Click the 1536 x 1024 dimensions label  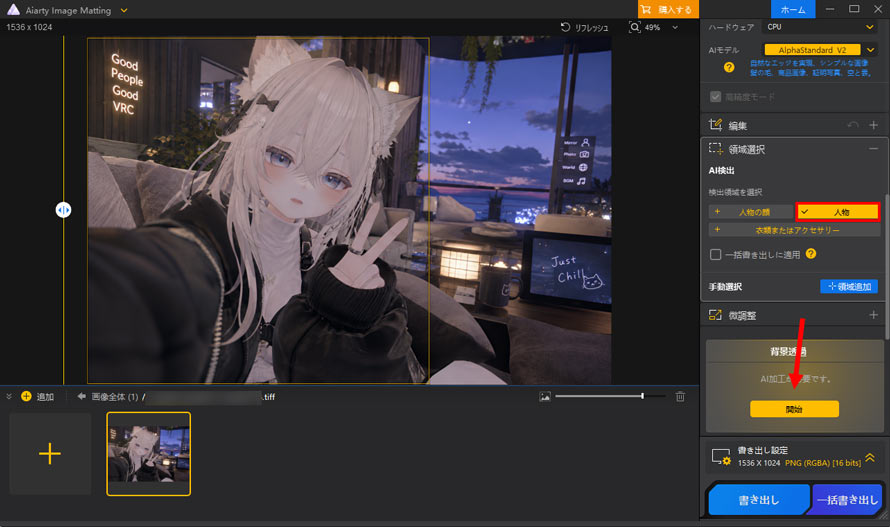29,27
